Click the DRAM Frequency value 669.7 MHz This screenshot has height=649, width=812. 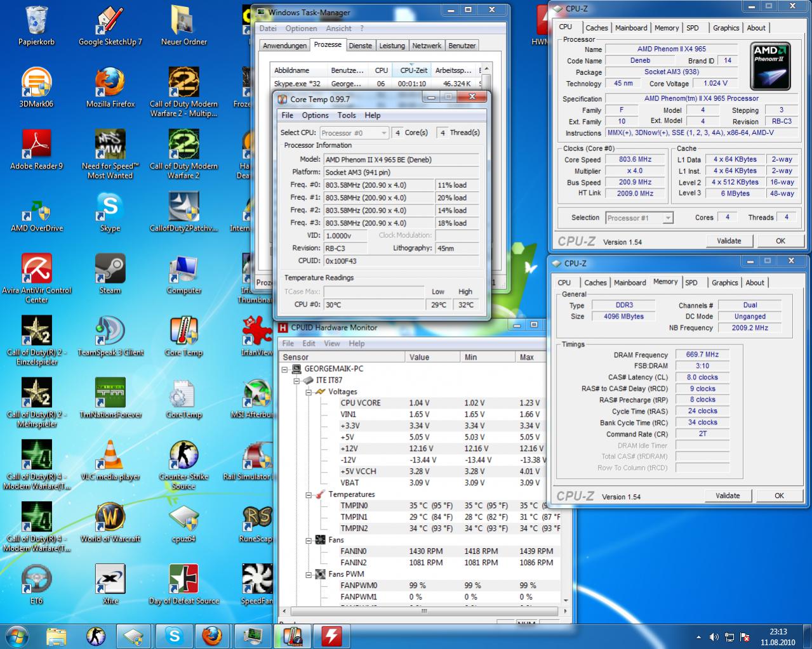(x=702, y=355)
